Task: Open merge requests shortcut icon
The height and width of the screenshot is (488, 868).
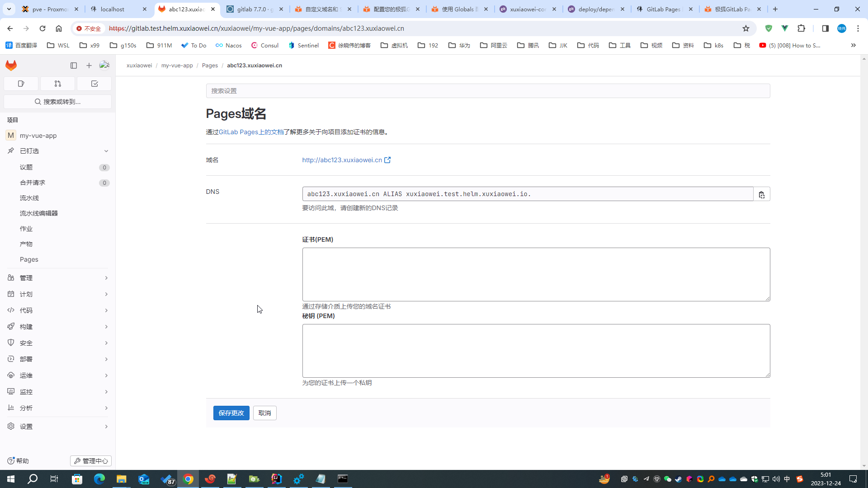Action: point(57,84)
